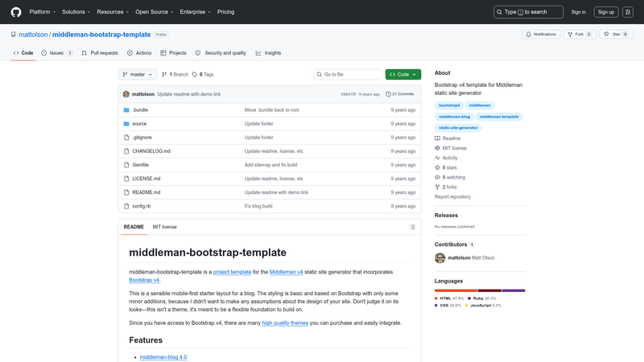Open .gitignore file

coord(142,138)
